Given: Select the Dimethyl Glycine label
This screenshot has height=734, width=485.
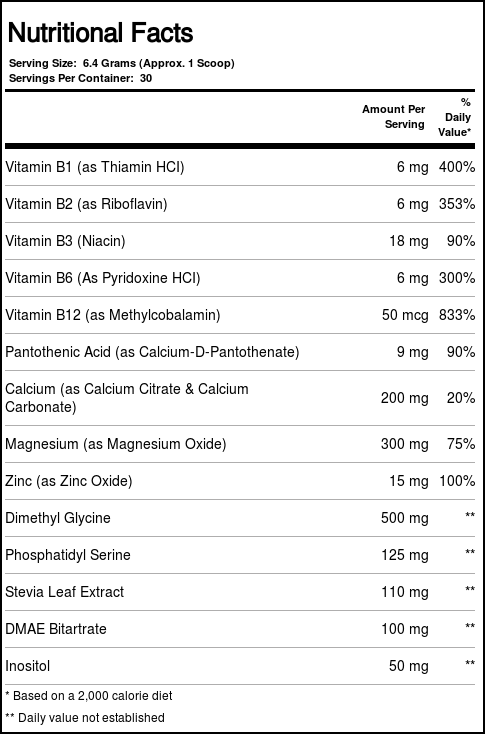Looking at the screenshot, I should 58,518.
